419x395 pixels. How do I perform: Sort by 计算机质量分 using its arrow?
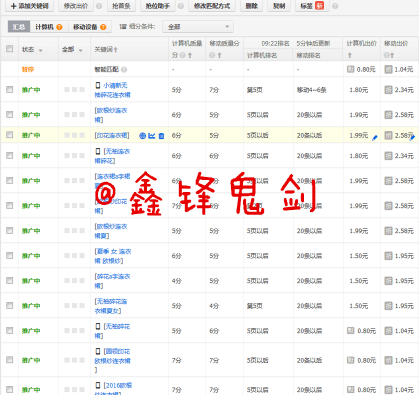pos(190,55)
